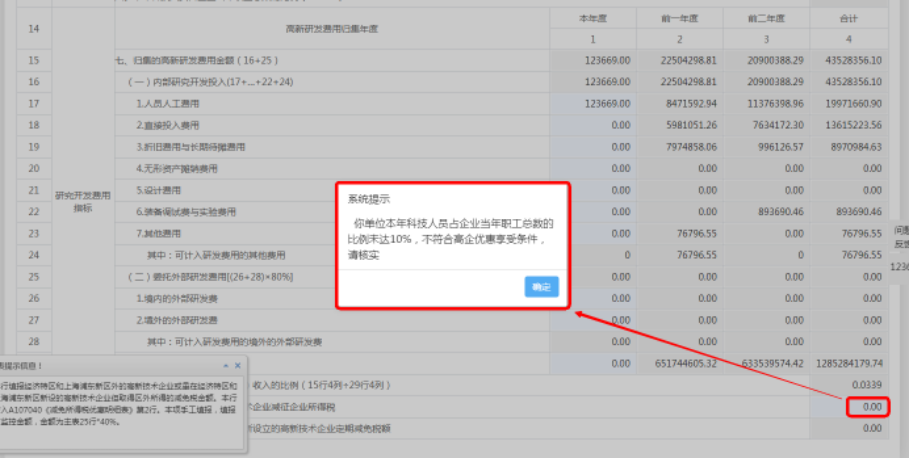
Task: Click the 高新研发费用归集年度 header cell
Action: pos(332,28)
